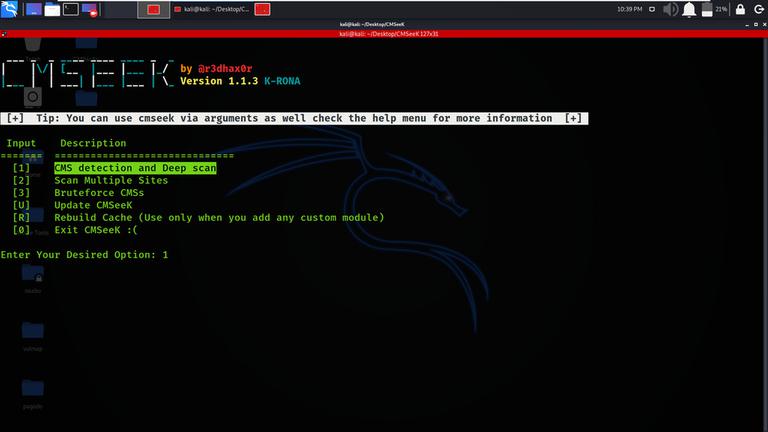
Task: Click the Rebuild Cache option text
Action: (219, 217)
